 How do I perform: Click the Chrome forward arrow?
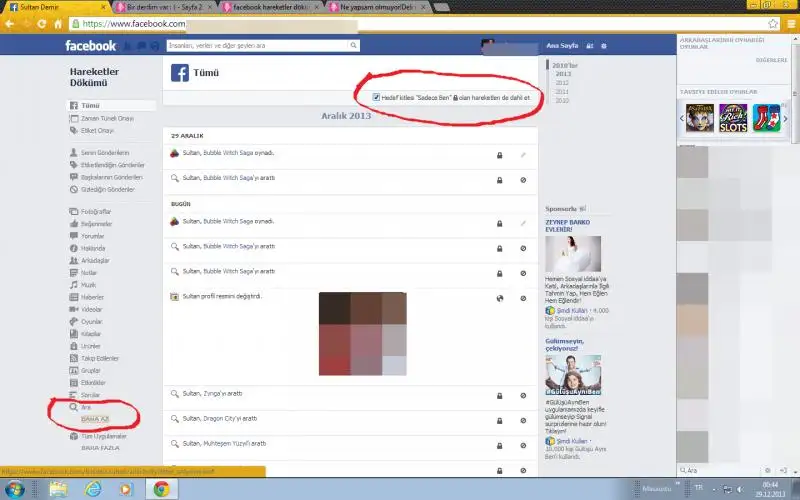point(26,23)
